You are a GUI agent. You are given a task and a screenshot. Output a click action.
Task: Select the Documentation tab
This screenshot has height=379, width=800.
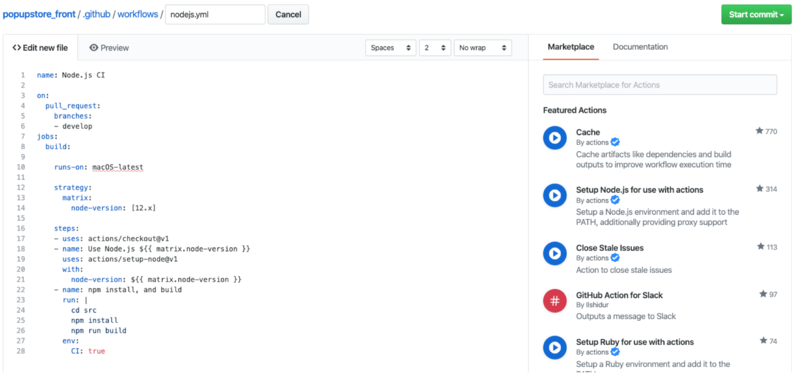point(640,47)
